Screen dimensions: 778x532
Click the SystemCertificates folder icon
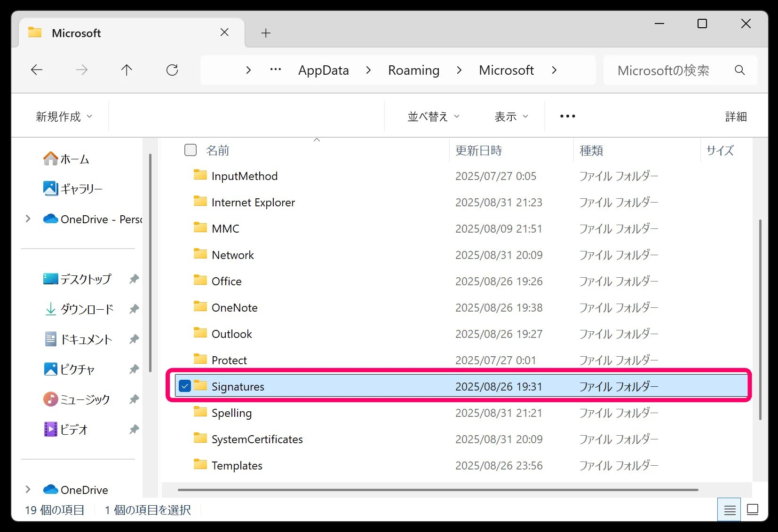click(200, 438)
